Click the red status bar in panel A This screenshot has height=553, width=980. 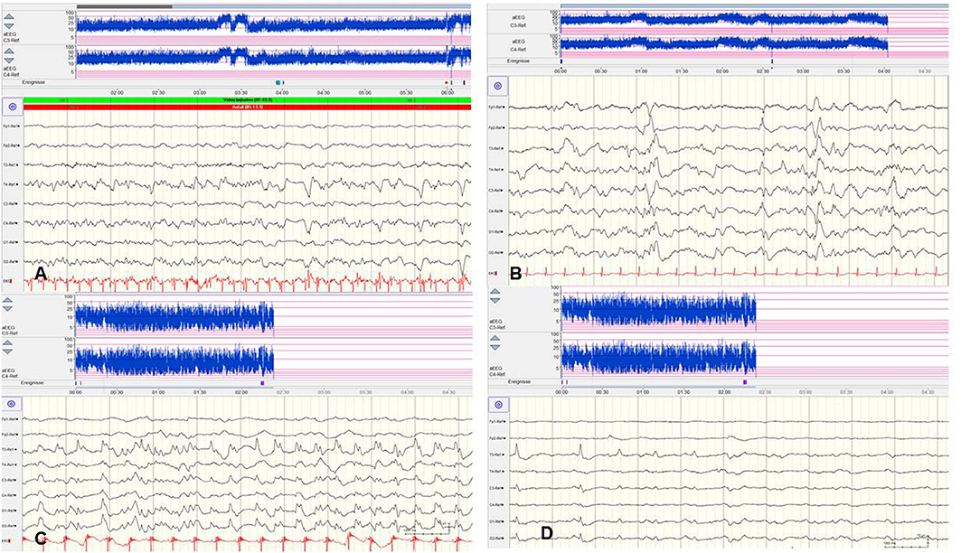coord(247,108)
